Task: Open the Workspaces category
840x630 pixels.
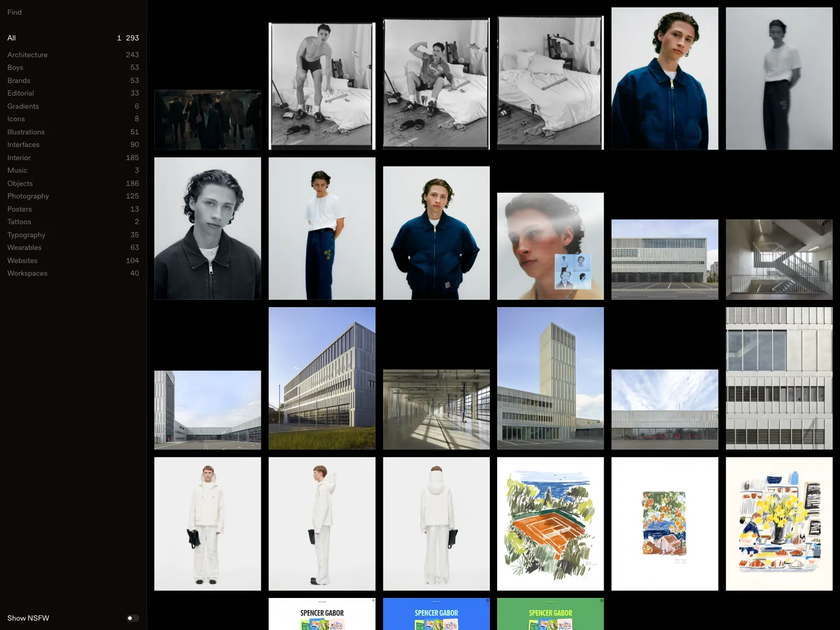Action: 73,273
